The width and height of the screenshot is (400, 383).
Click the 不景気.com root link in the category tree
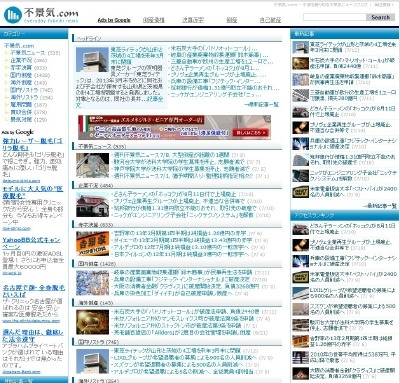click(19, 46)
